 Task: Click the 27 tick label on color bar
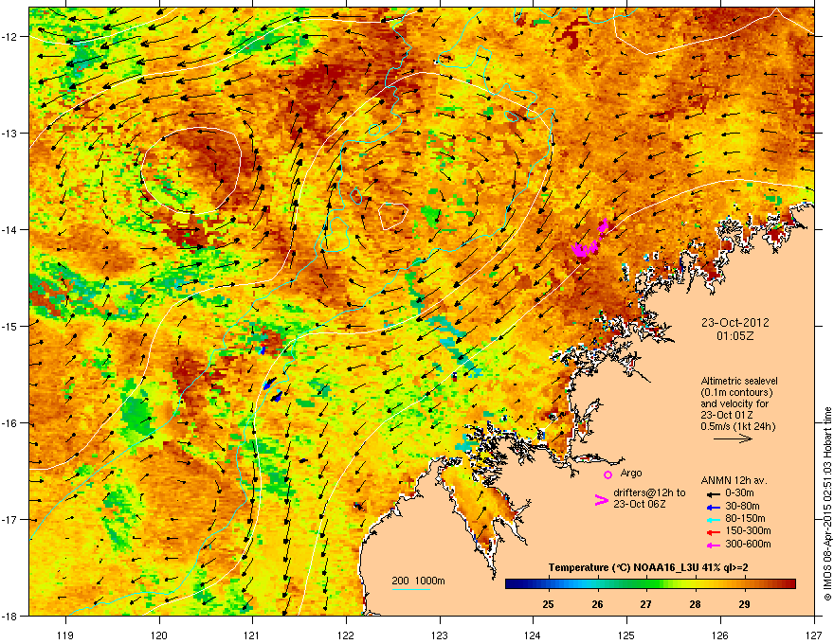[645, 604]
